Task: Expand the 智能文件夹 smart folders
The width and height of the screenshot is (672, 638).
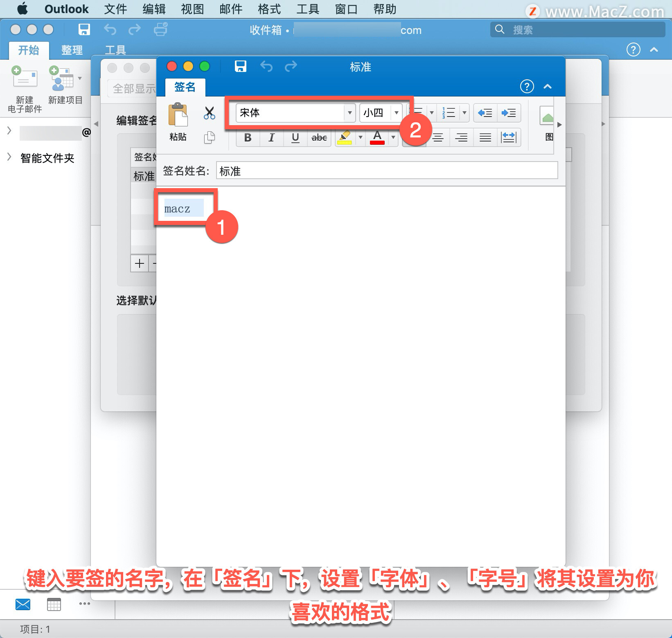Action: (x=9, y=157)
